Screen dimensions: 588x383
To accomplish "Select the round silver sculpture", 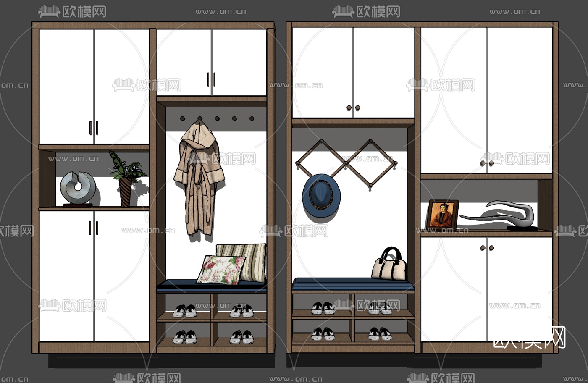I will click(x=78, y=188).
